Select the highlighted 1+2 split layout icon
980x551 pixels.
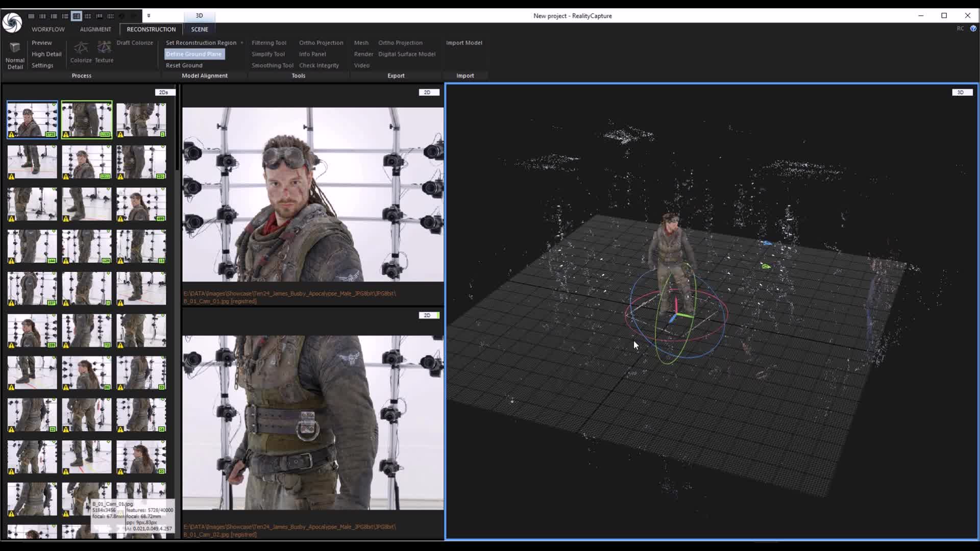76,16
